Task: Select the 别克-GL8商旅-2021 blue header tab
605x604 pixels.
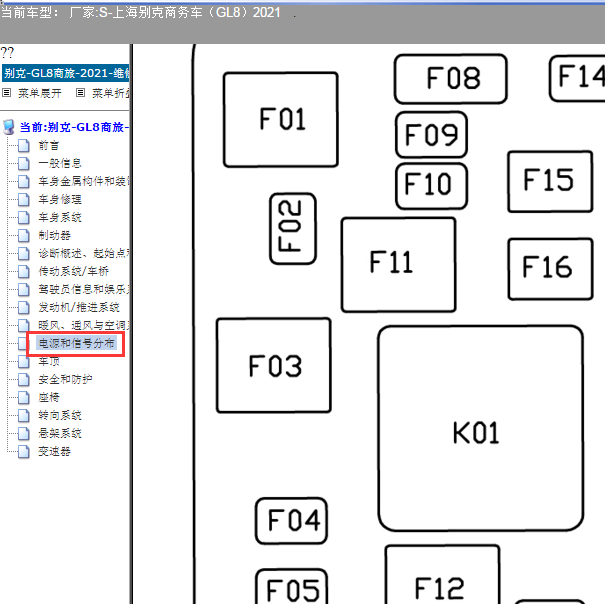Action: tap(66, 73)
